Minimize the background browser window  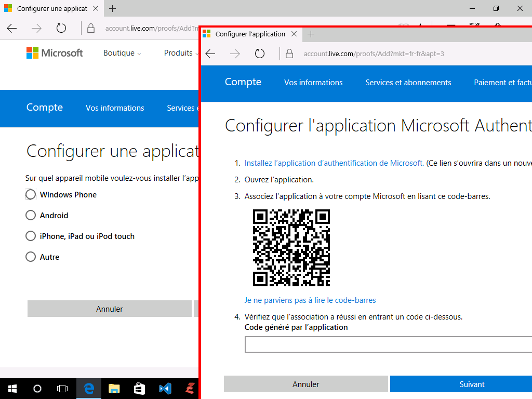[x=472, y=8]
